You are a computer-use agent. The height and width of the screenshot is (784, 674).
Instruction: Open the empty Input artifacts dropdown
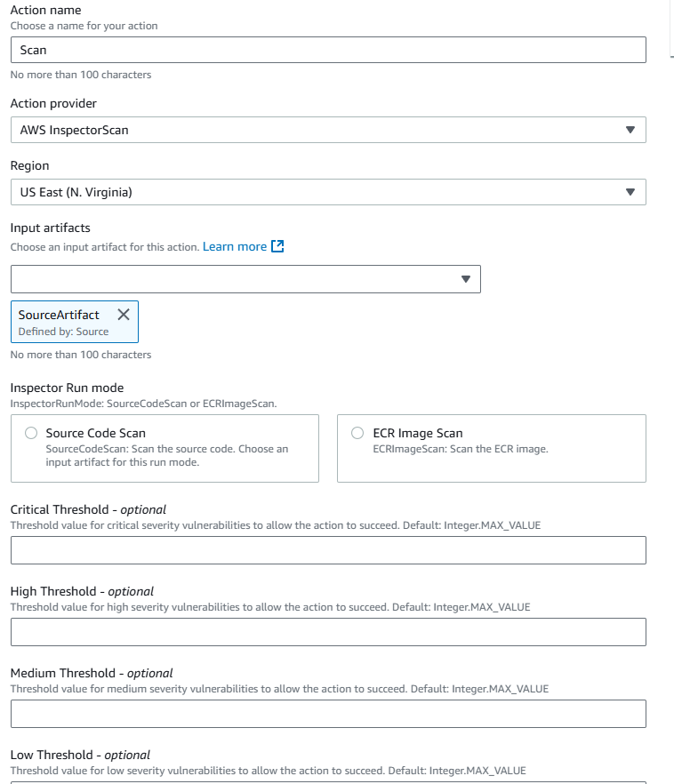coord(245,278)
